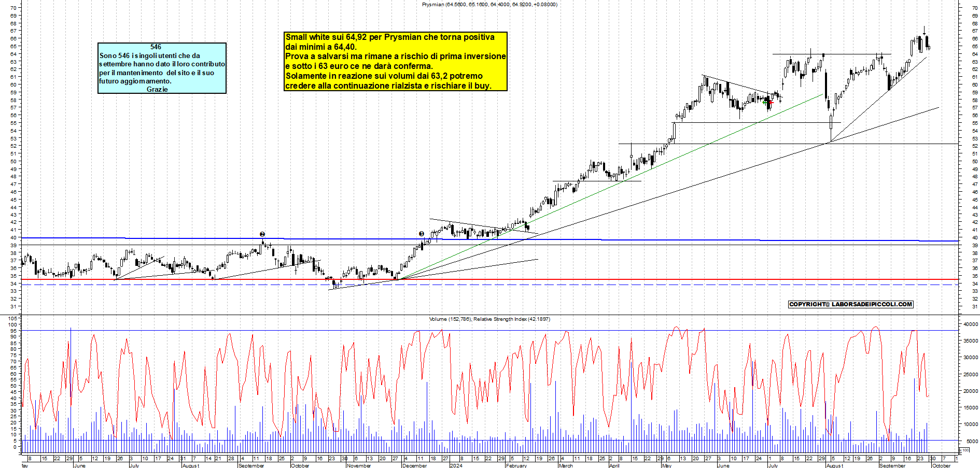Click the circled number 2 chart marker
The width and height of the screenshot is (980, 468).
coord(262,234)
